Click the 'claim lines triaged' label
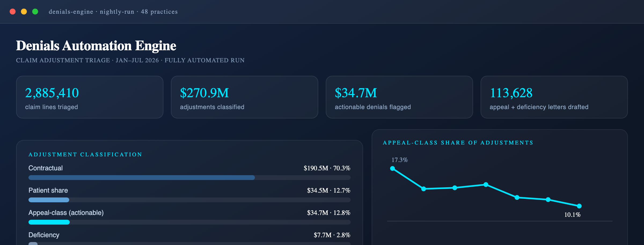 pyautogui.click(x=52, y=107)
